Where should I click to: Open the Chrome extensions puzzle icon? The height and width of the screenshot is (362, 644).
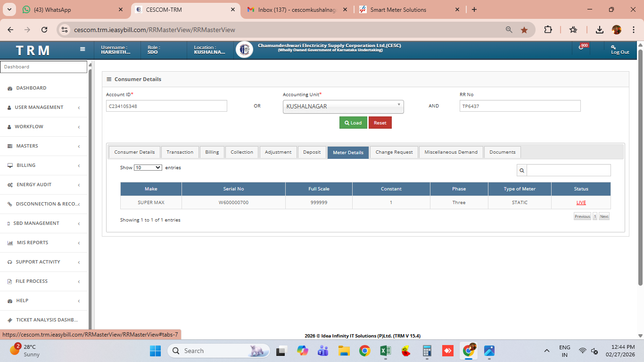pyautogui.click(x=548, y=30)
